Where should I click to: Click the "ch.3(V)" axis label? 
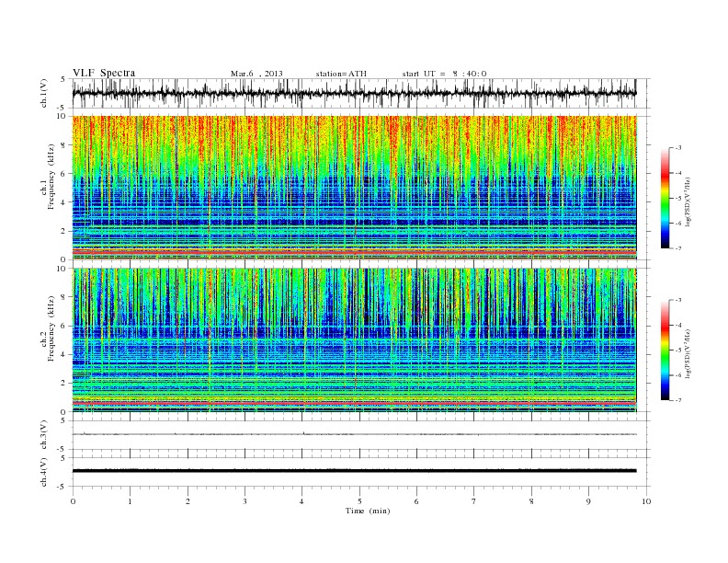coord(44,435)
